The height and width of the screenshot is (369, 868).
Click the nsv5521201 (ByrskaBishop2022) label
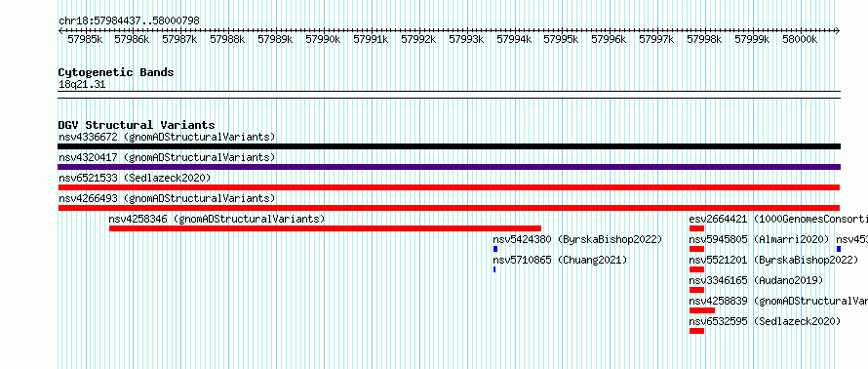click(773, 260)
